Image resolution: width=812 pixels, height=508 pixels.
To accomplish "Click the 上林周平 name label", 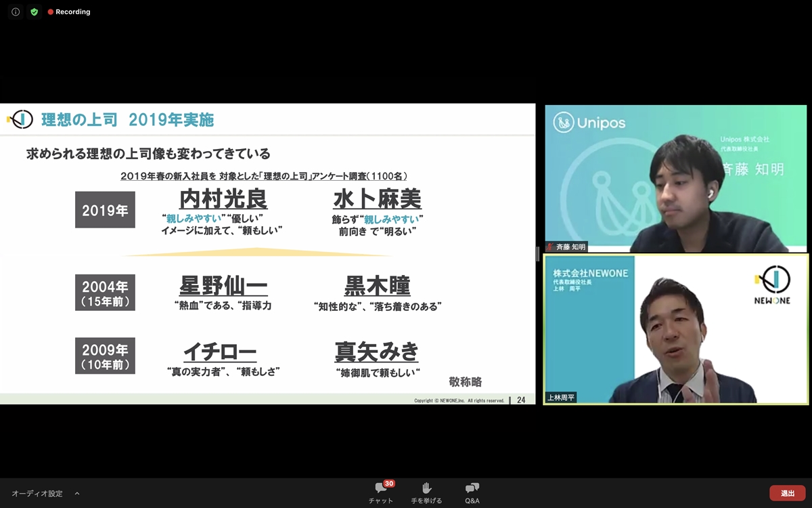I will [561, 398].
